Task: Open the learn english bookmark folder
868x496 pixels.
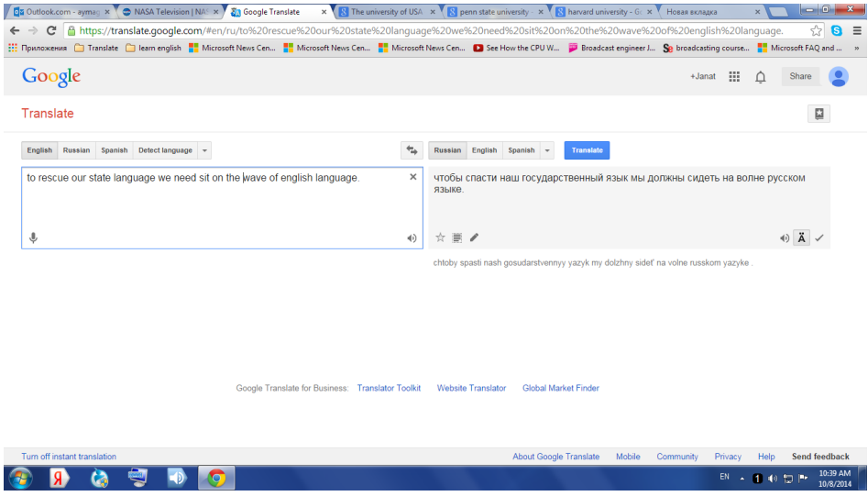Action: 153,49
